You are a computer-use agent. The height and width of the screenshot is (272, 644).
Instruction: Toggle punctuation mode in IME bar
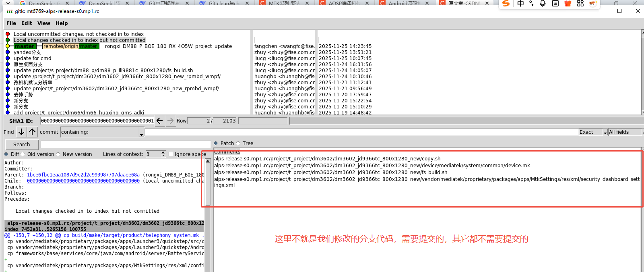[531, 3]
